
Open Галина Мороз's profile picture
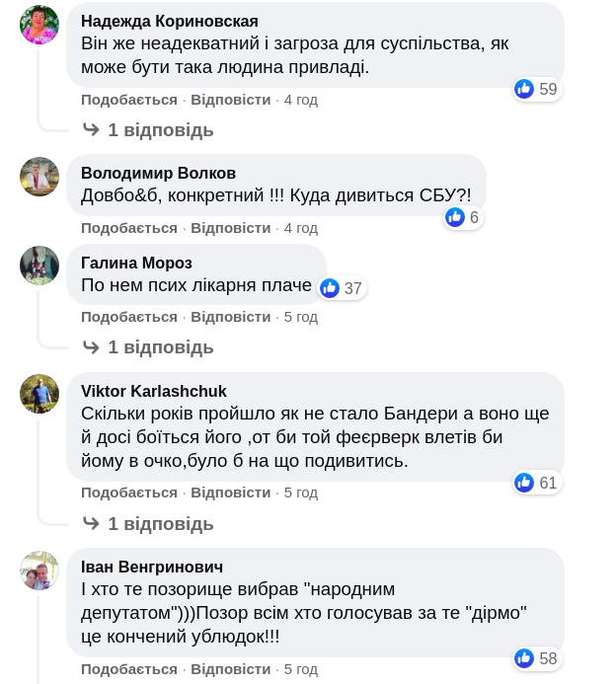tap(39, 266)
